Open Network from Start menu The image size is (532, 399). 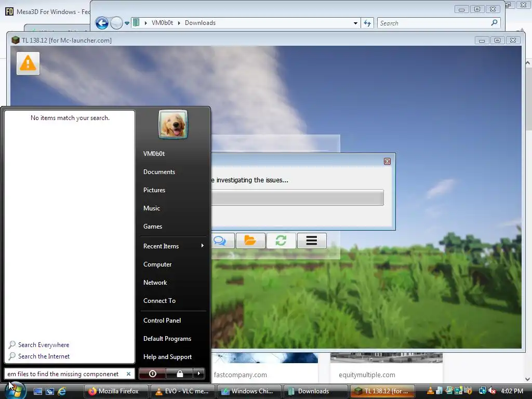coord(155,283)
